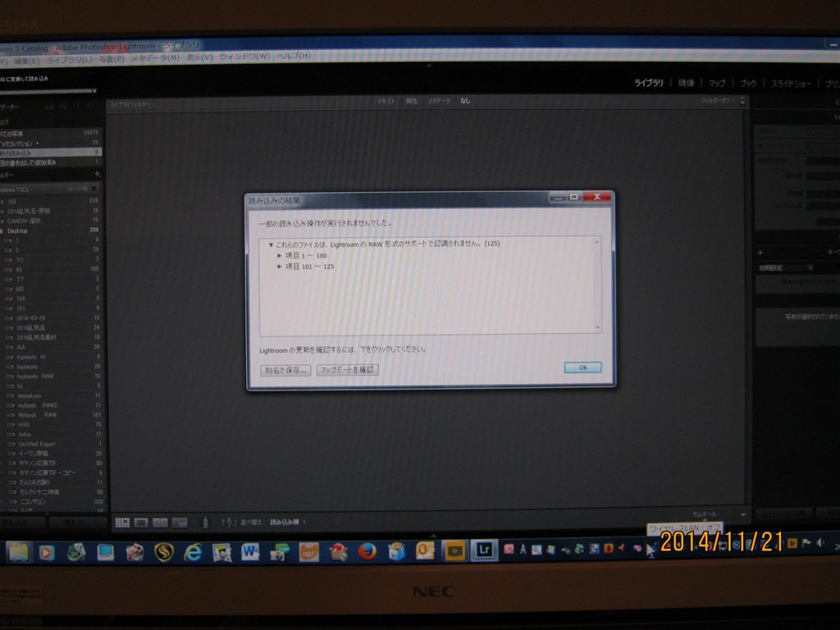Switch to loupe view

141,523
